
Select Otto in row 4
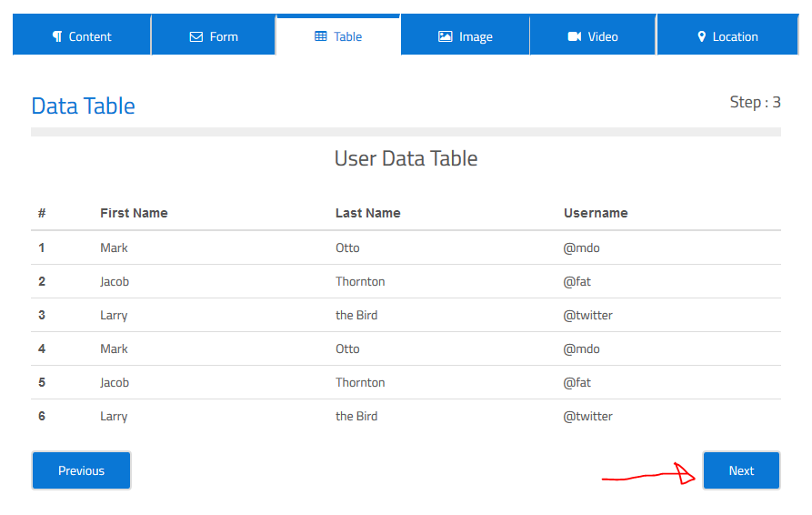click(347, 348)
